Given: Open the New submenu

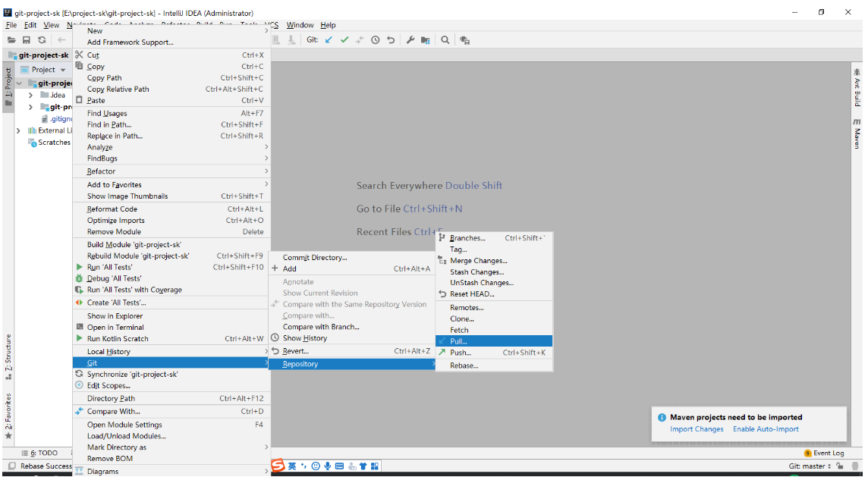Looking at the screenshot, I should (171, 31).
